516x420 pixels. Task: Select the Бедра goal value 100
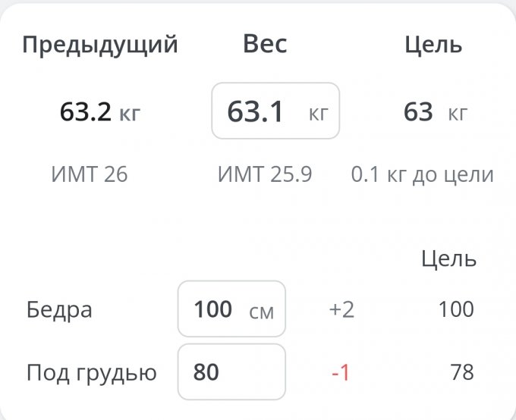pyautogui.click(x=455, y=309)
